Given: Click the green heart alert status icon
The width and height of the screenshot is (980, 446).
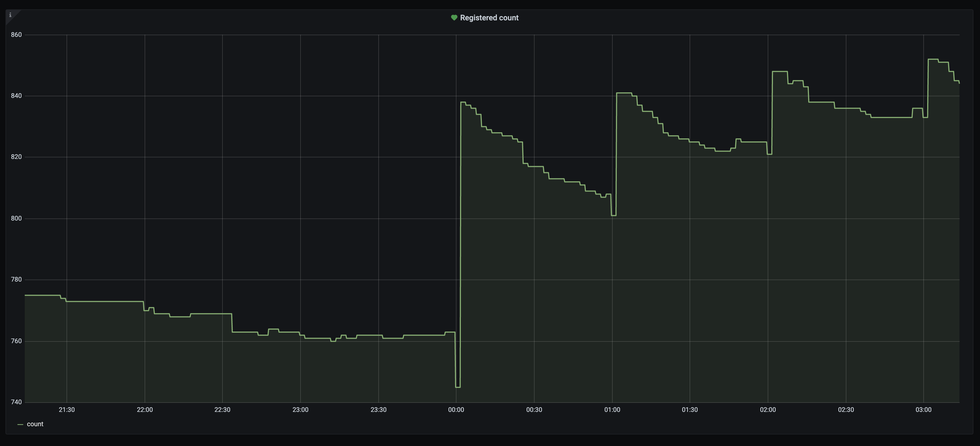Looking at the screenshot, I should [x=454, y=18].
